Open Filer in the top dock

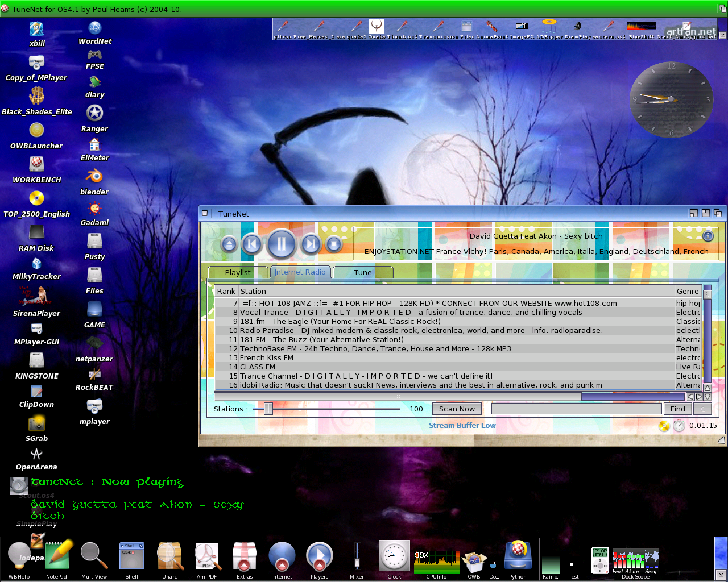[x=467, y=28]
